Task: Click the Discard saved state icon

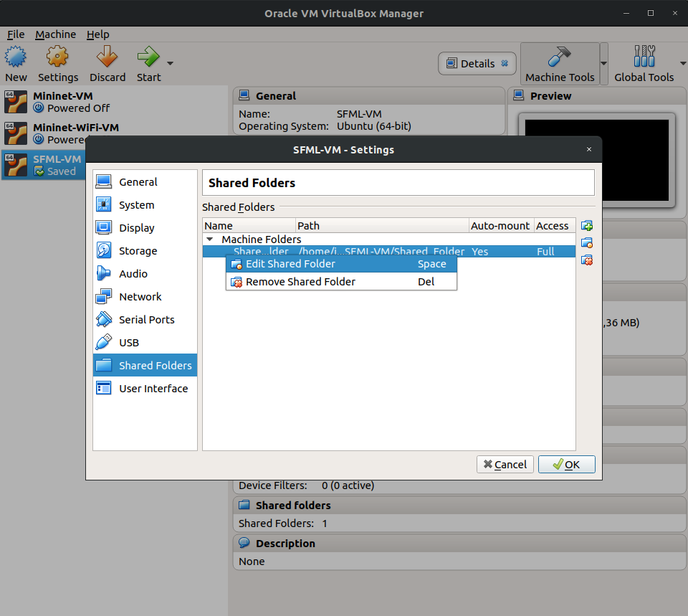Action: coord(107,57)
